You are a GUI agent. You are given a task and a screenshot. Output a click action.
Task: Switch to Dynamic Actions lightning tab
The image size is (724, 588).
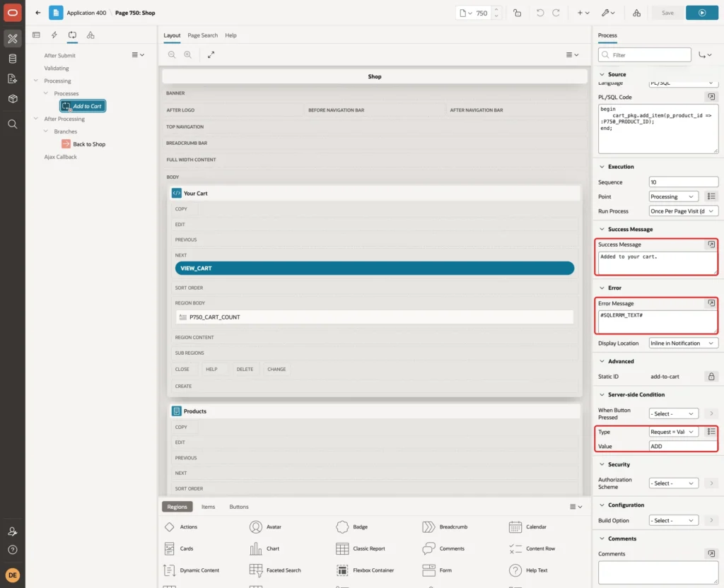click(x=54, y=35)
